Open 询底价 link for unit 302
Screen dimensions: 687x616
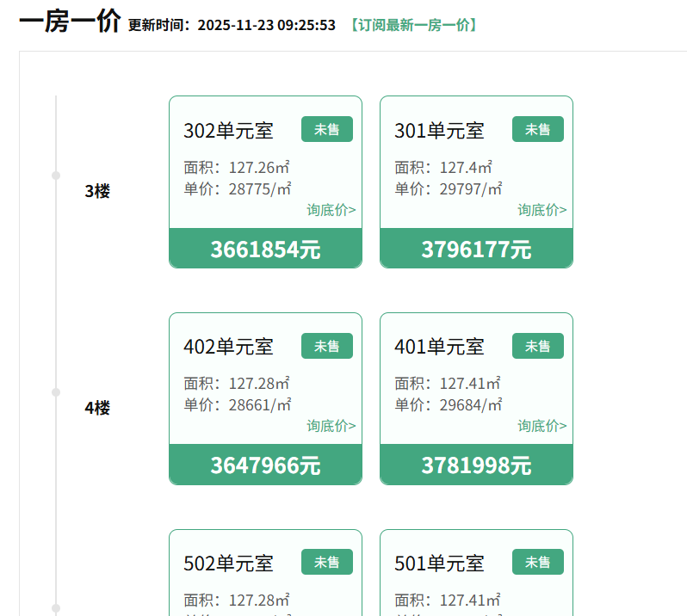pyautogui.click(x=331, y=210)
